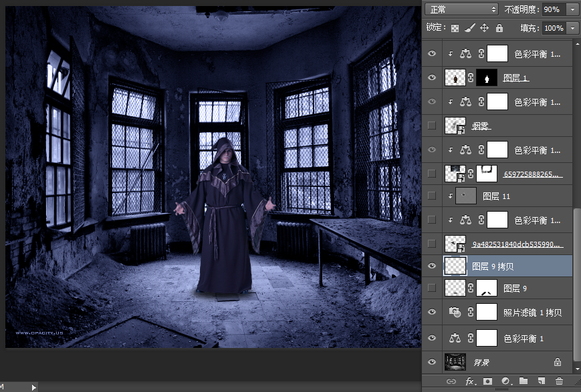
Task: Click the create new layer icon
Action: click(x=542, y=381)
